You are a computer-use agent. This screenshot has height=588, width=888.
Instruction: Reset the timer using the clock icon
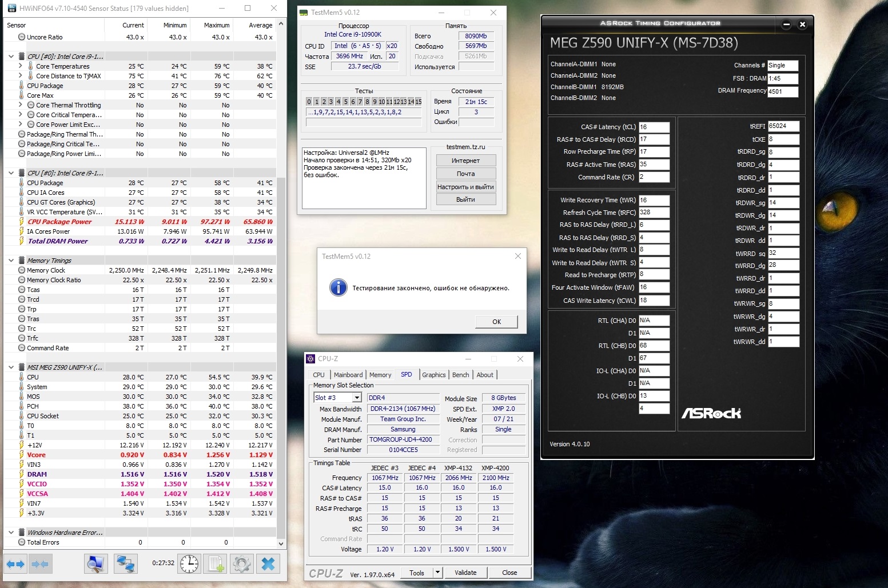[189, 564]
